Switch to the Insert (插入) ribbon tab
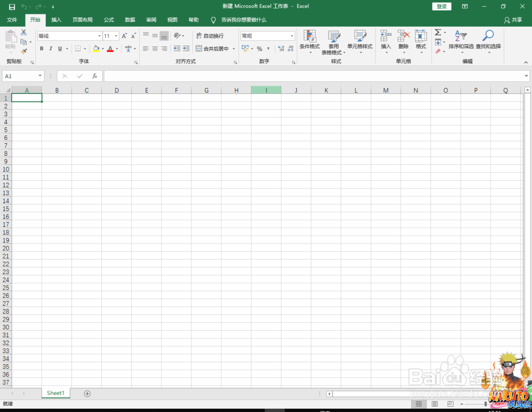The width and height of the screenshot is (532, 412). click(56, 20)
